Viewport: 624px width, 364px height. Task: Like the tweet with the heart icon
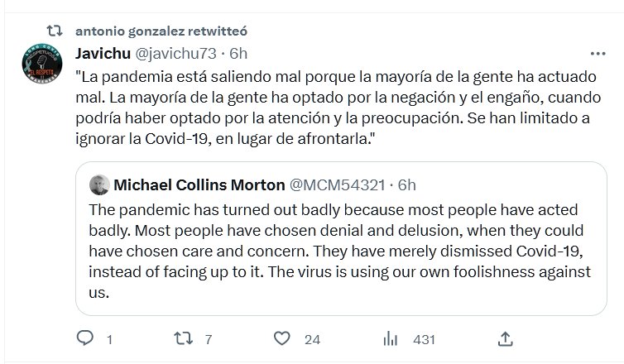(283, 338)
